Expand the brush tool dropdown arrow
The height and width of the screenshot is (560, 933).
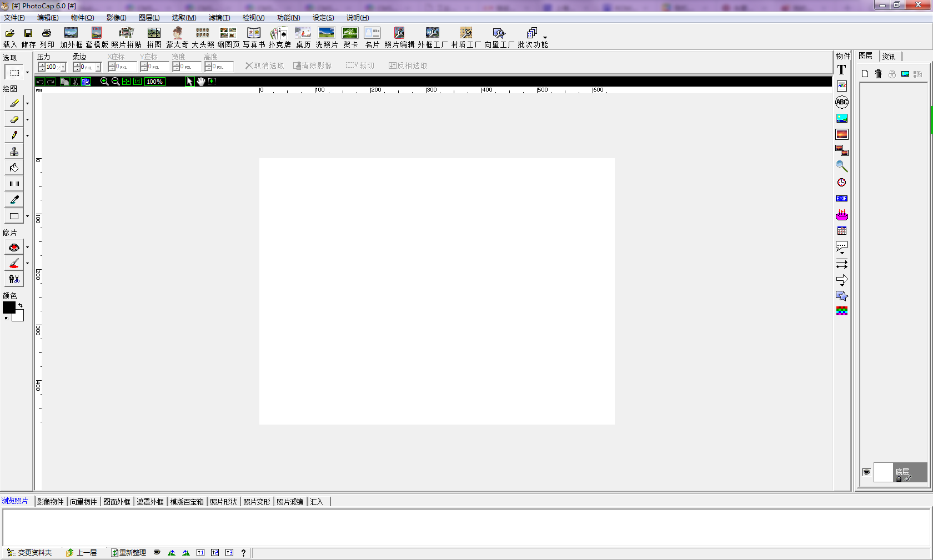[27, 103]
